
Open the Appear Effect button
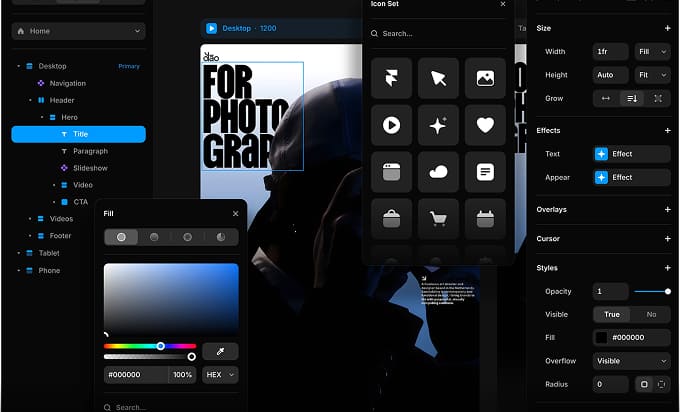point(631,177)
